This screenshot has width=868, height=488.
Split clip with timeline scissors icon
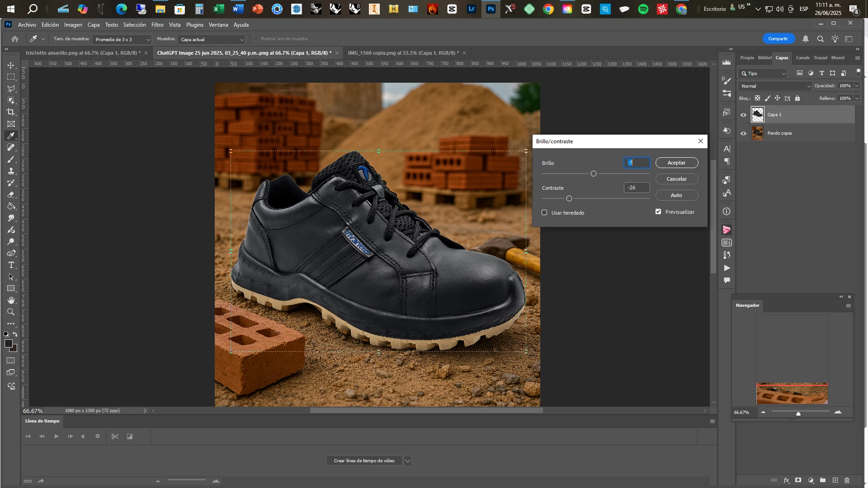pyautogui.click(x=115, y=436)
